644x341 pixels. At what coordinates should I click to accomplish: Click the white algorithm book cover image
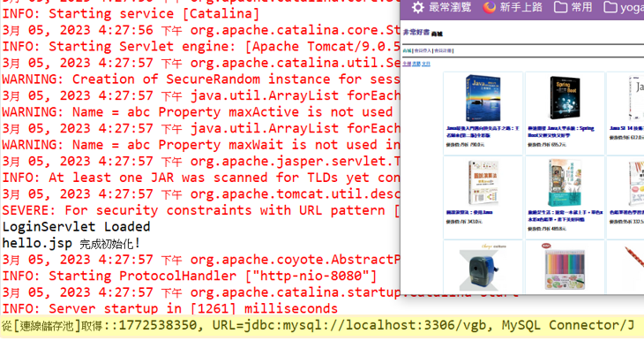(x=483, y=183)
